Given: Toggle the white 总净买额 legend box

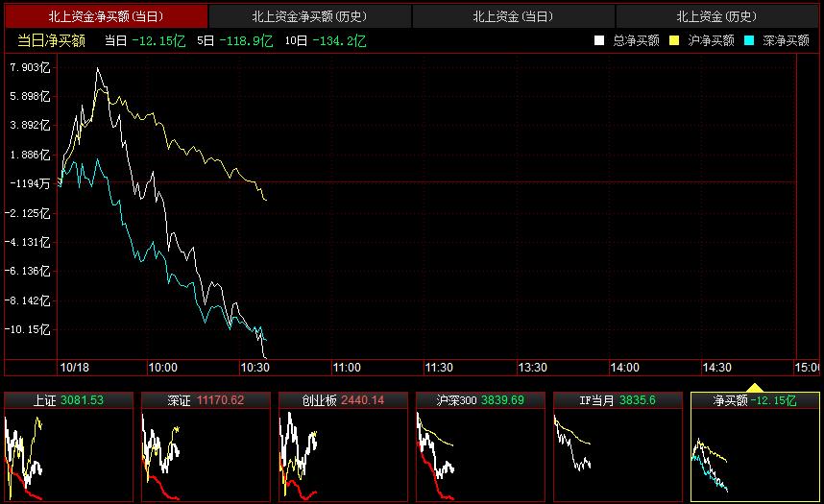Looking at the screenshot, I should click(598, 40).
